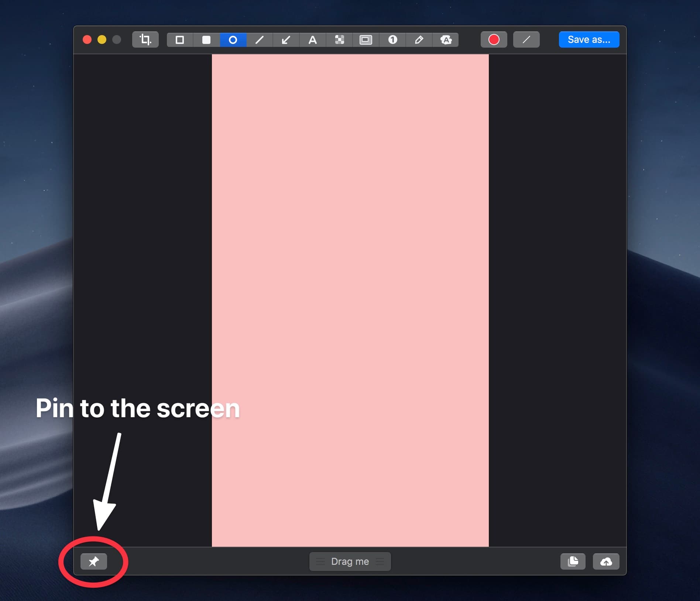Select the highlight frame tool
Image resolution: width=700 pixels, height=601 pixels.
click(366, 40)
